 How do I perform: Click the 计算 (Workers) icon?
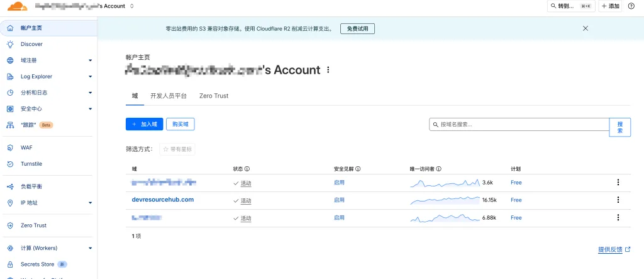[10, 248]
